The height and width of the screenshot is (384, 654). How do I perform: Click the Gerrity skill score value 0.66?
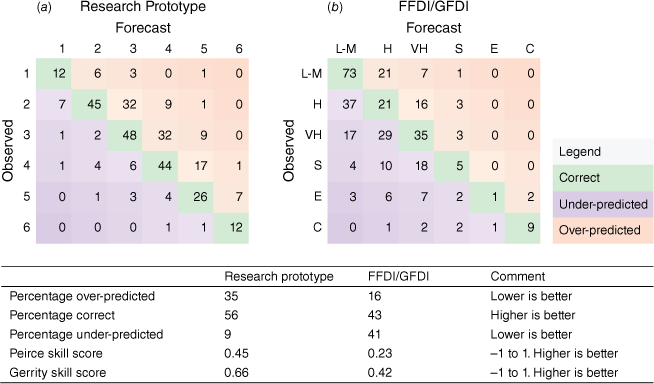click(236, 373)
